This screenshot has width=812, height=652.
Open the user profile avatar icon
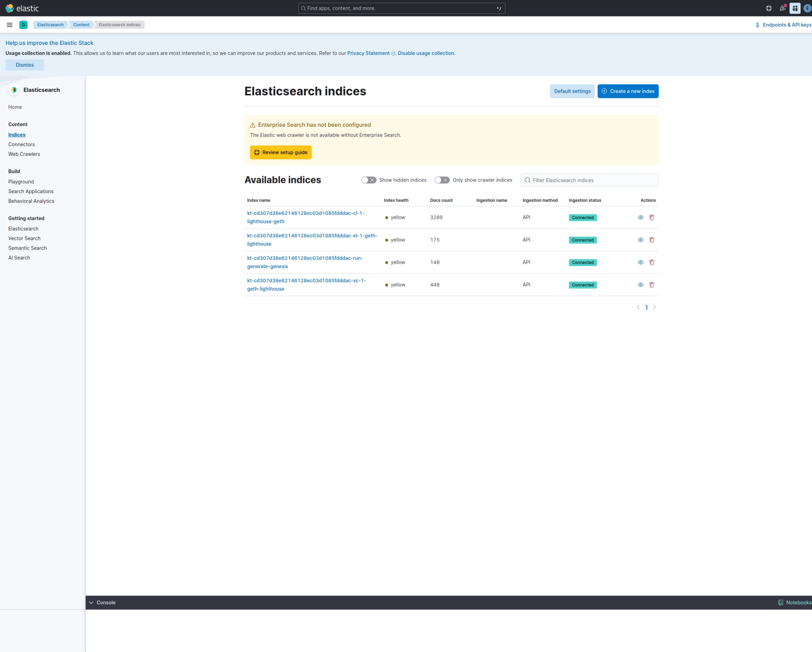pos(807,8)
